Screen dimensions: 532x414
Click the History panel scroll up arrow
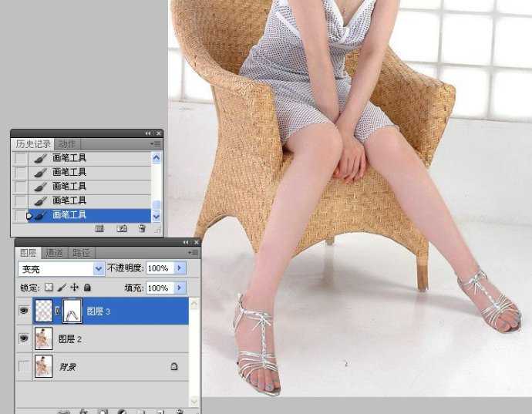(x=156, y=158)
